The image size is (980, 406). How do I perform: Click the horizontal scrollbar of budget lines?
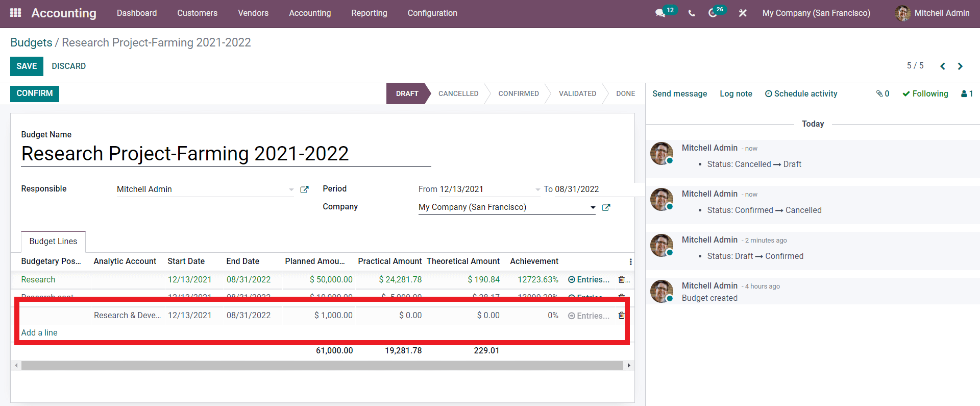322,366
